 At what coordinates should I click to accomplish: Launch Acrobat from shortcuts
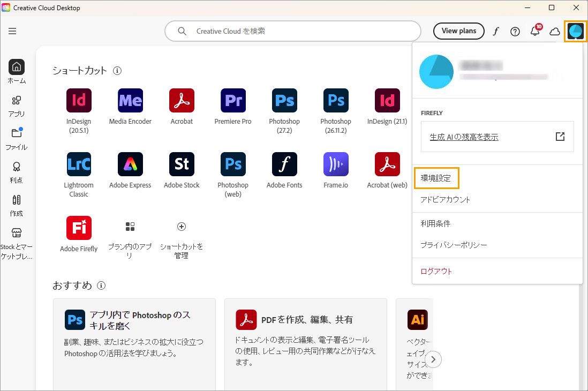click(x=182, y=100)
